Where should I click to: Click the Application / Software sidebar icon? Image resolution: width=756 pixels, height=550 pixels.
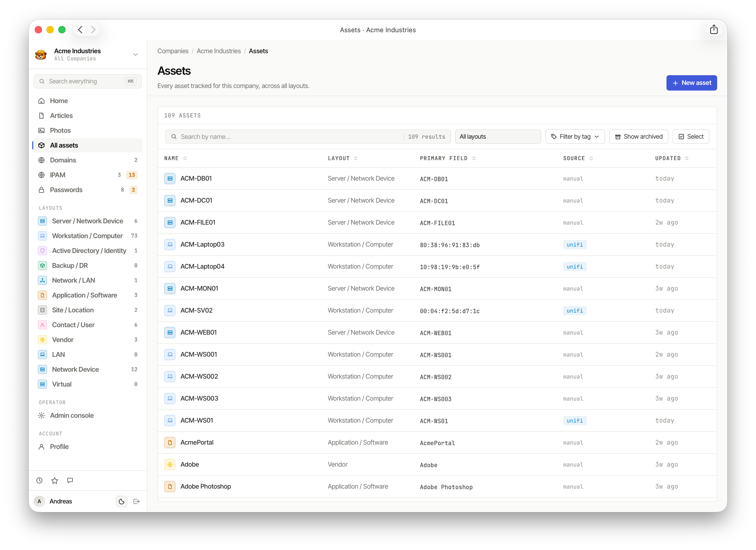[42, 295]
